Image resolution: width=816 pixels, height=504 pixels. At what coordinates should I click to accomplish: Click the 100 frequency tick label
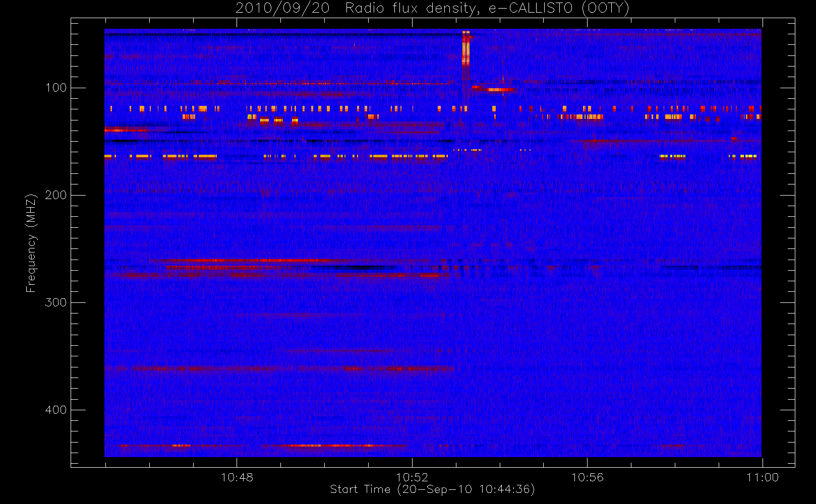click(x=55, y=88)
